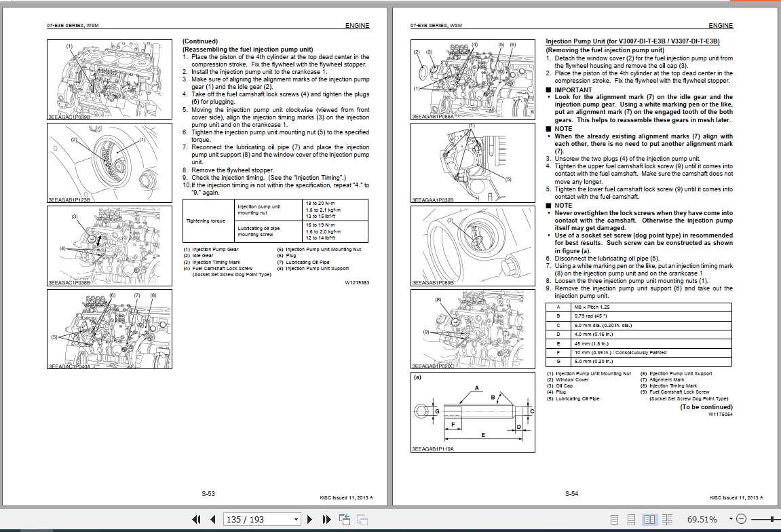Click the zoom slider handle
The image size is (781, 532).
pos(773,518)
